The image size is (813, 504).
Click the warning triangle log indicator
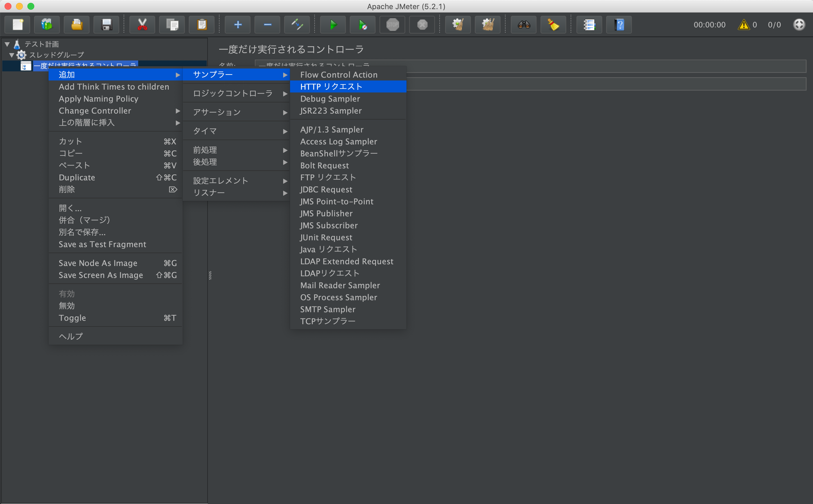744,25
